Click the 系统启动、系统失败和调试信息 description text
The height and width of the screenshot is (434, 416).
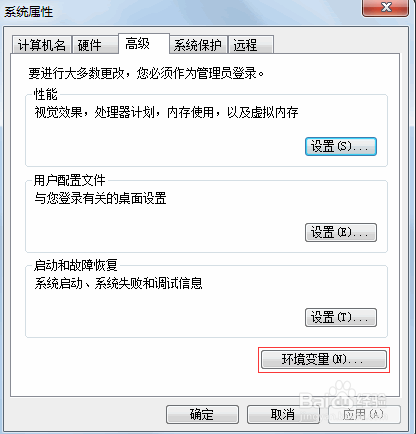(x=118, y=283)
